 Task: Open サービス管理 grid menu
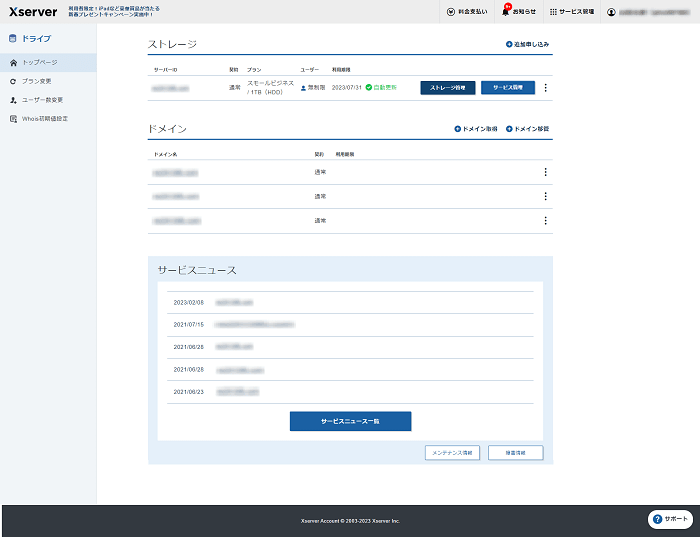click(x=573, y=12)
